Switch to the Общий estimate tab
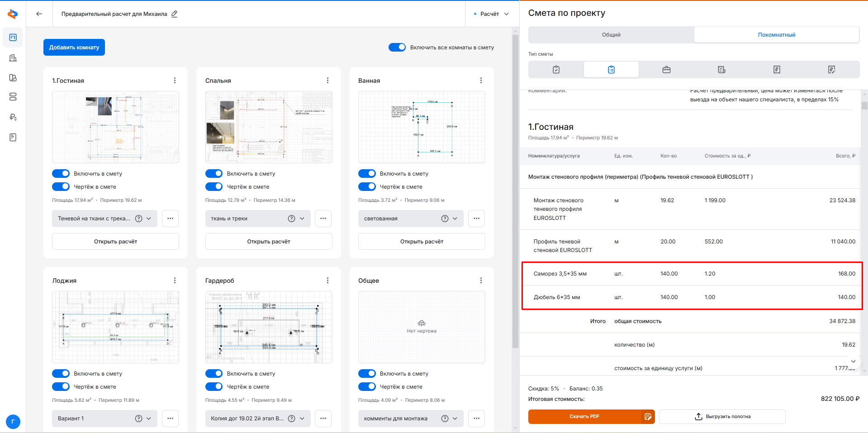This screenshot has width=868, height=433. [x=611, y=35]
